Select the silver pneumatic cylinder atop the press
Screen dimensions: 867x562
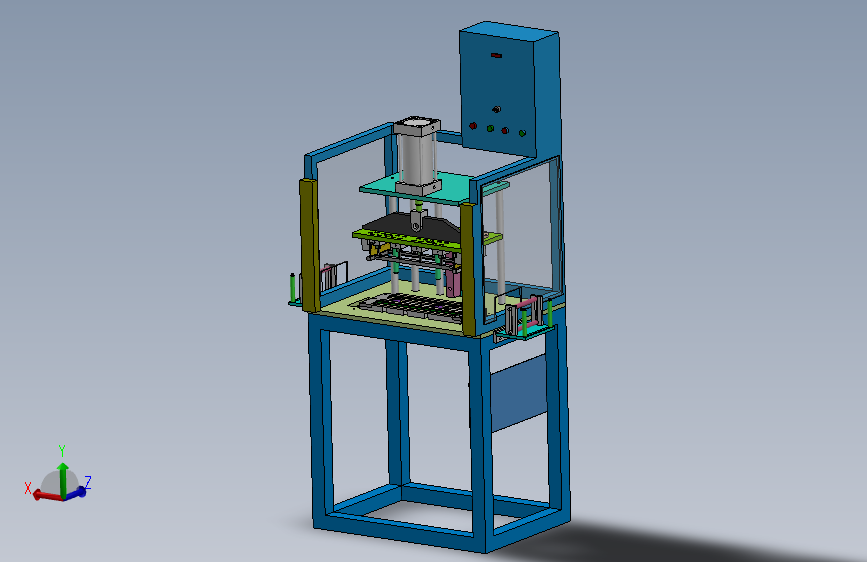[x=417, y=155]
